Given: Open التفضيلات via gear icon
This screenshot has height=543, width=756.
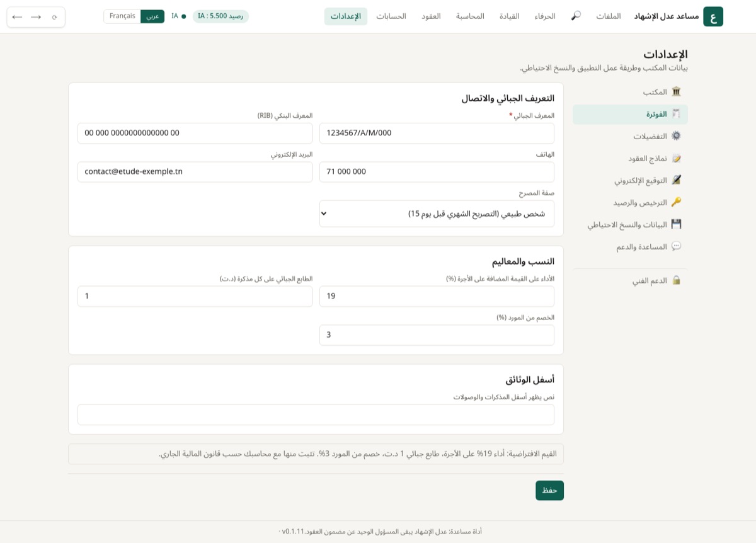Looking at the screenshot, I should coord(676,136).
